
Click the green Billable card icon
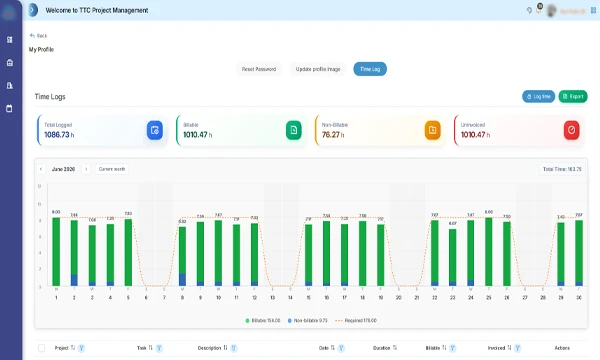click(293, 130)
